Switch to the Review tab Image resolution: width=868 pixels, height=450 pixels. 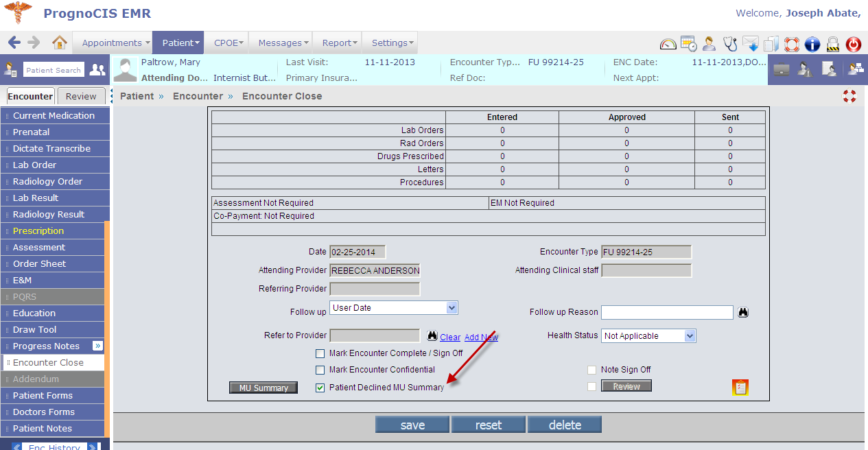pos(81,97)
